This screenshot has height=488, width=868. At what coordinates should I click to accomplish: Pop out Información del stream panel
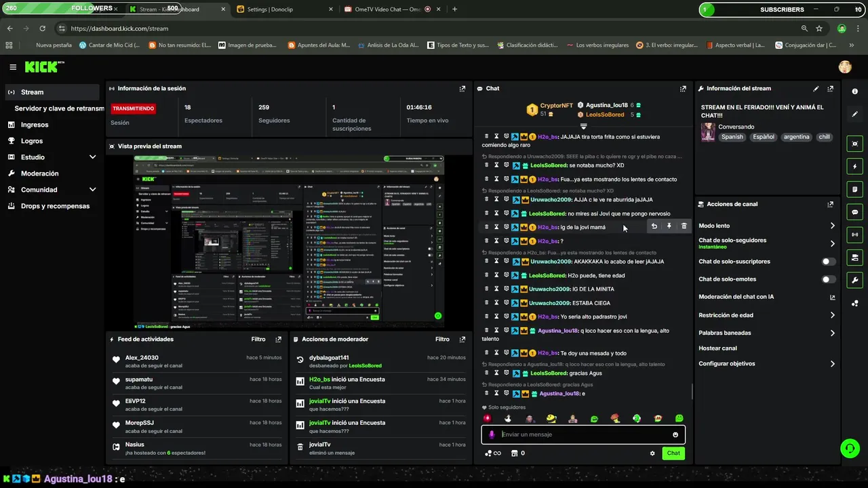point(830,89)
